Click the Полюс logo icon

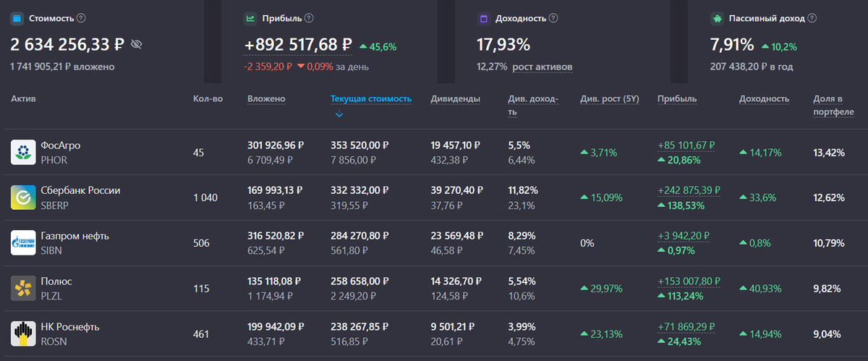(x=24, y=288)
